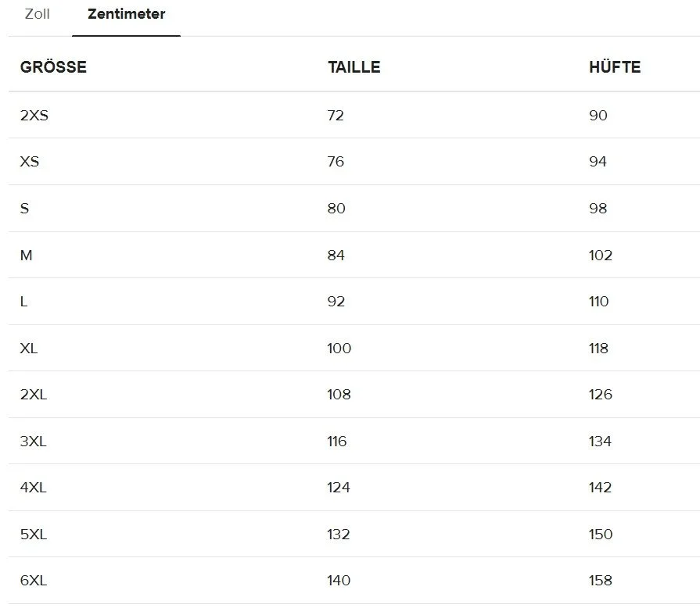Image resolution: width=700 pixels, height=608 pixels.
Task: Select the 3XL size row
Action: tap(354, 442)
